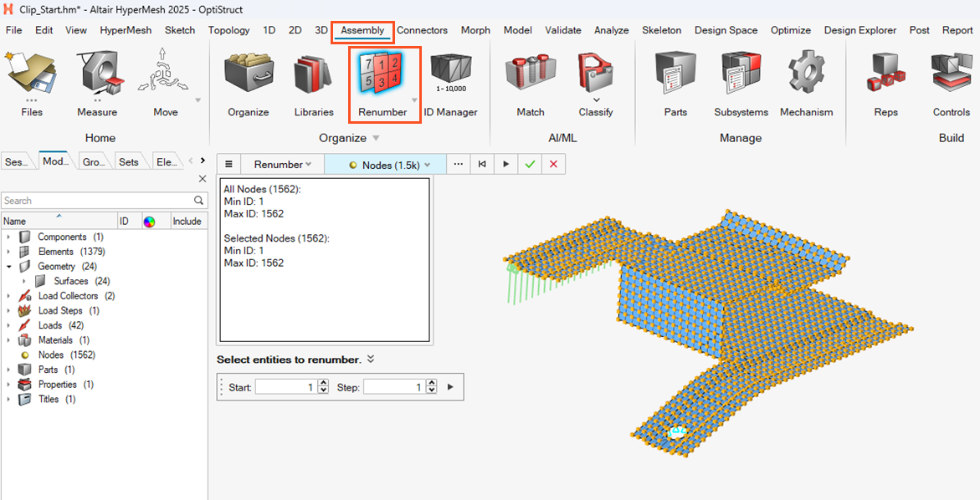Click the guide bar ellipsis options
980x500 pixels.
pos(458,164)
